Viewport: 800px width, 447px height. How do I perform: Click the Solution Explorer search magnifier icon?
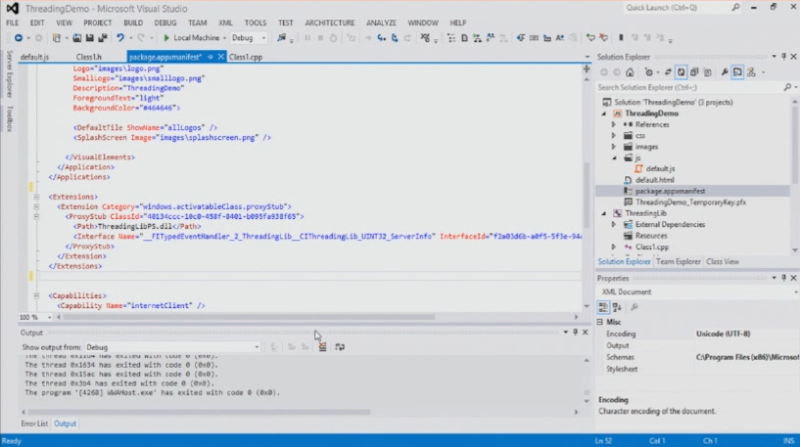tap(787, 87)
